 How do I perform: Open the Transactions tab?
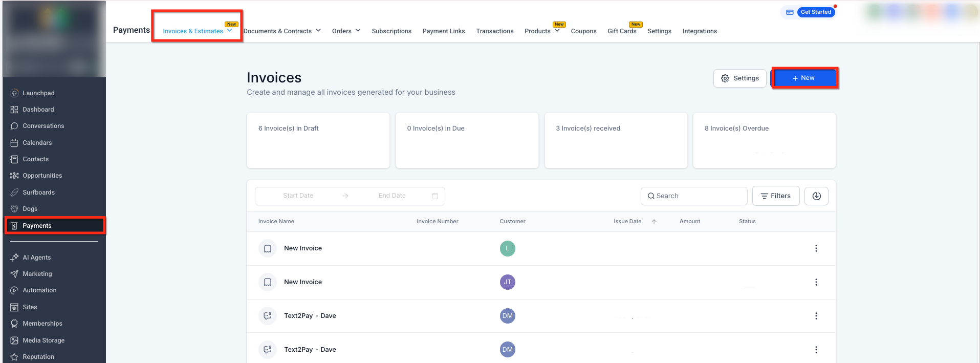click(494, 31)
